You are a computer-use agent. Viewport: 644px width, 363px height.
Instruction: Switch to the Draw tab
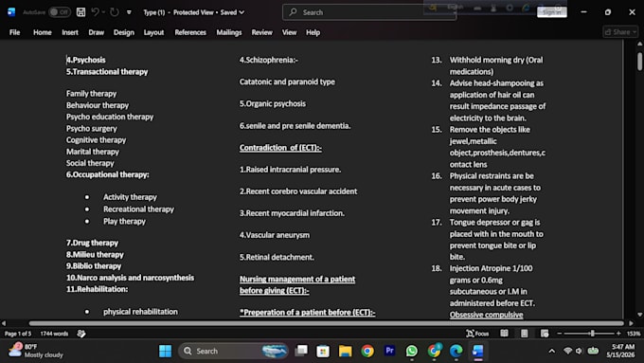(x=96, y=32)
